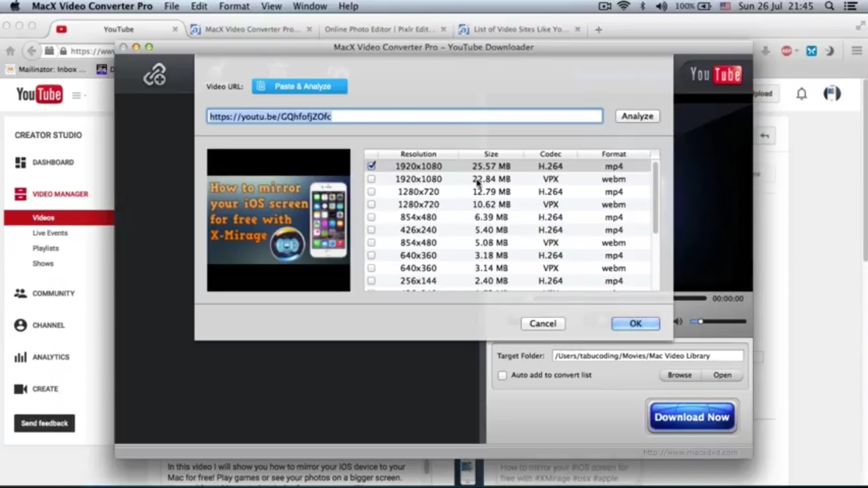Click the Target Folder path field

click(648, 356)
